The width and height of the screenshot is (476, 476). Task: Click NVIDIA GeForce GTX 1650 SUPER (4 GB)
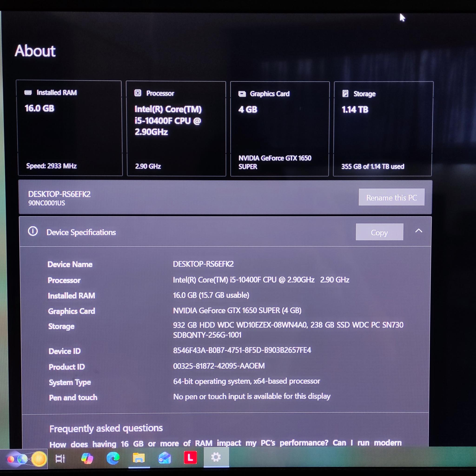(x=237, y=311)
